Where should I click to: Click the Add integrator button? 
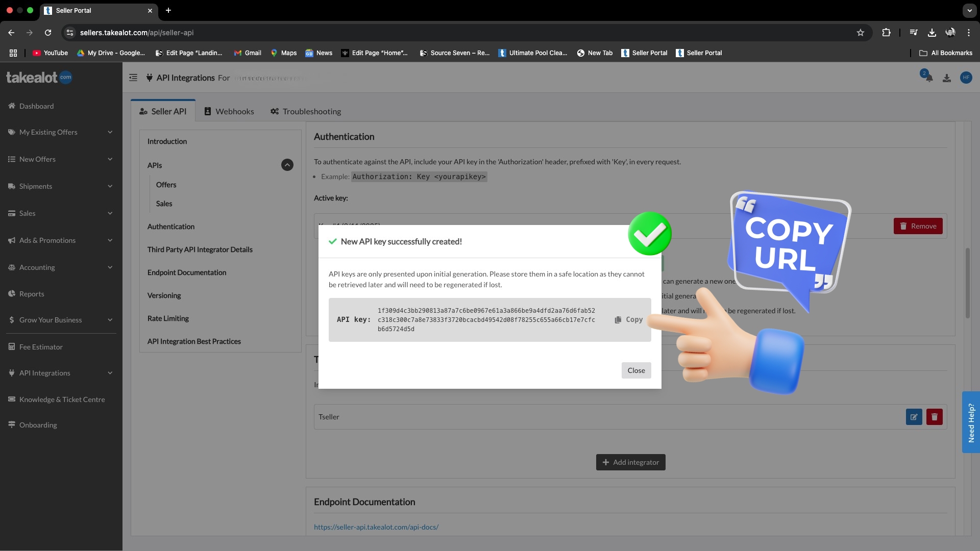630,462
